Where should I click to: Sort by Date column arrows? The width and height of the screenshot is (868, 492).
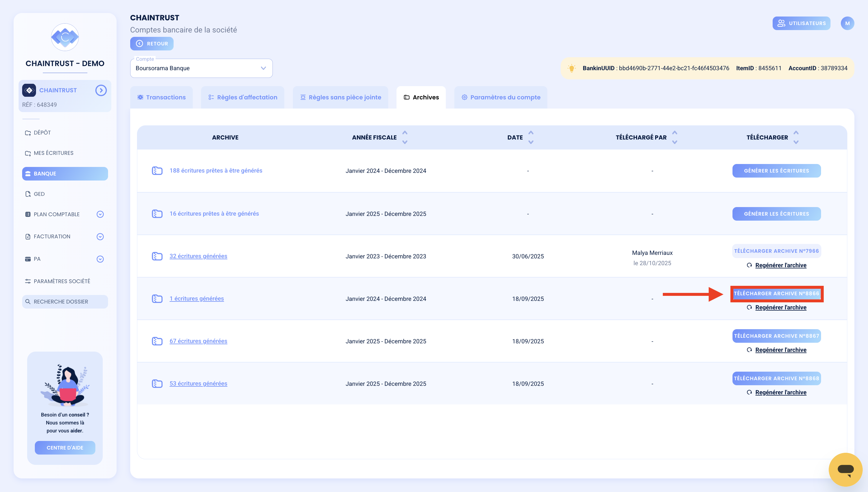[531, 137]
